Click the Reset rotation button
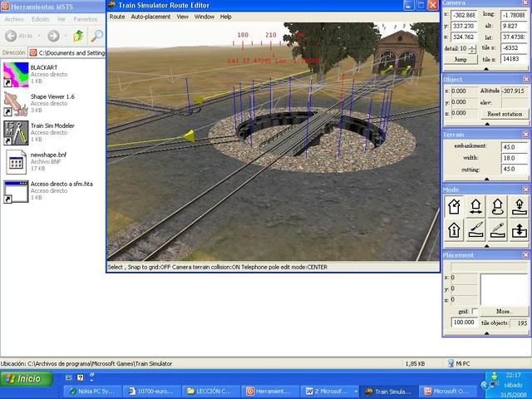Viewport: 532px width, 399px height. 505,114
